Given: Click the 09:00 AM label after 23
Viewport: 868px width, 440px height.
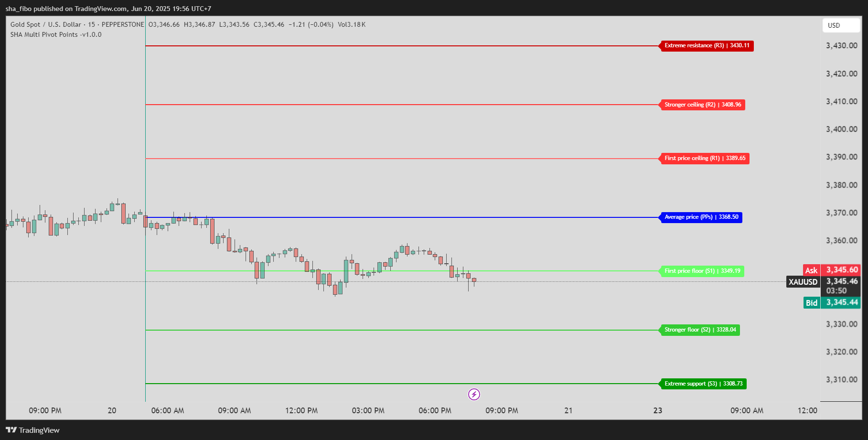Looking at the screenshot, I should point(747,410).
